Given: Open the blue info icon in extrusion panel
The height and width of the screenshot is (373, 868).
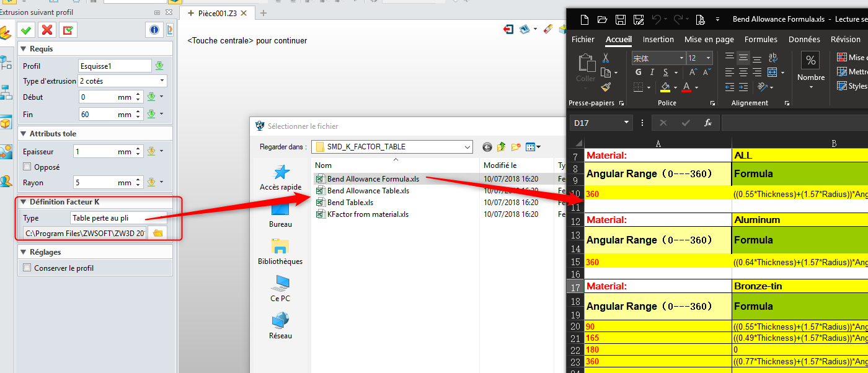Looking at the screenshot, I should [x=154, y=30].
